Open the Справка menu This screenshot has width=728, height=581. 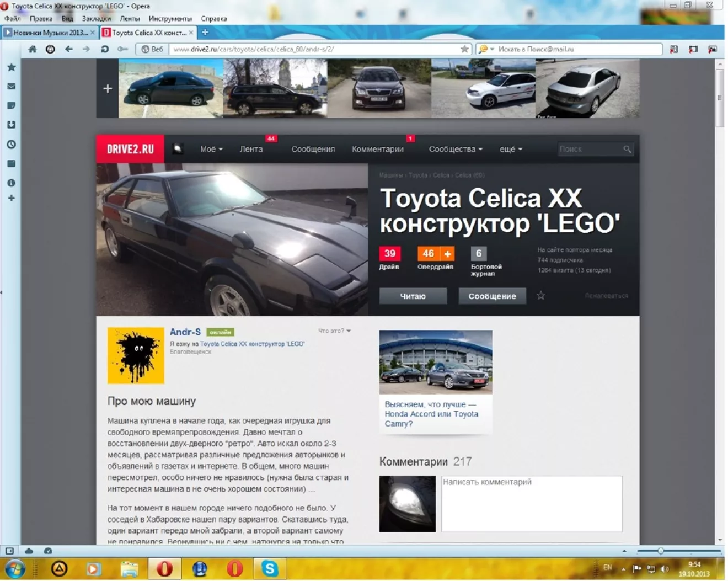coord(213,19)
